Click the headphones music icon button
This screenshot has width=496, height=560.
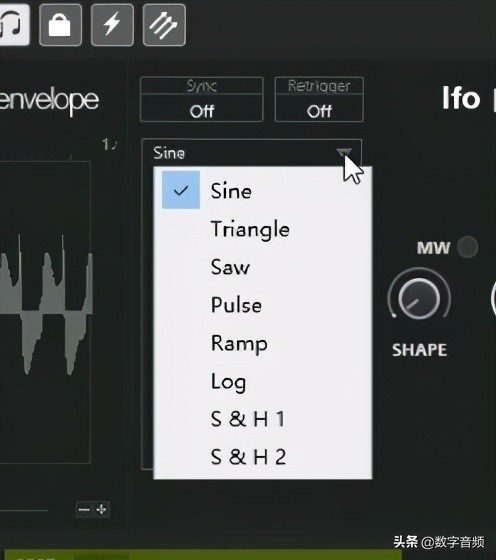pyautogui.click(x=14, y=24)
